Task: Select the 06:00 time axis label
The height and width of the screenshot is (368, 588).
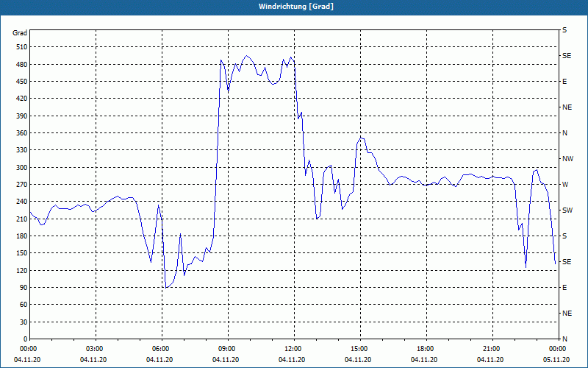Action: tap(162, 349)
